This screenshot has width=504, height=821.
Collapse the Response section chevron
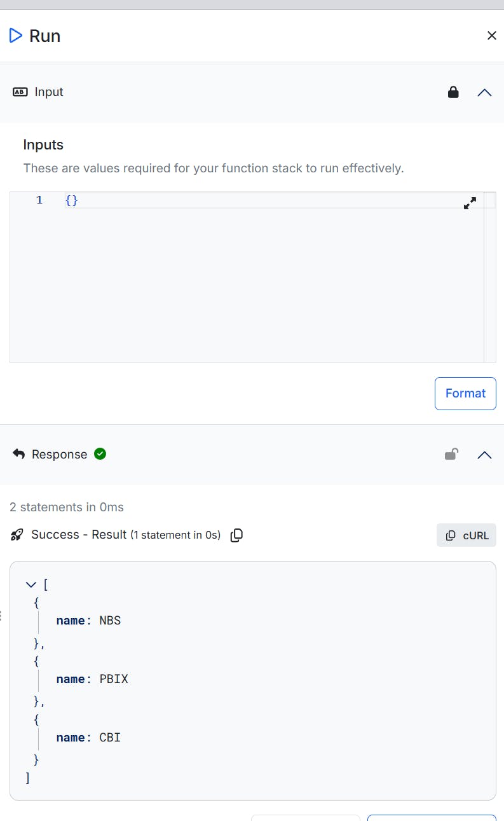click(x=484, y=455)
